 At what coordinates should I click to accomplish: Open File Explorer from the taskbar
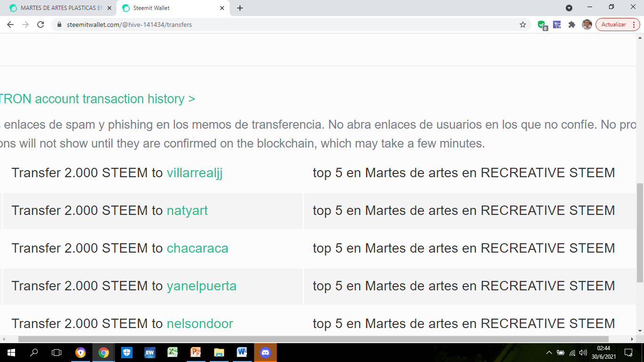coord(219,353)
